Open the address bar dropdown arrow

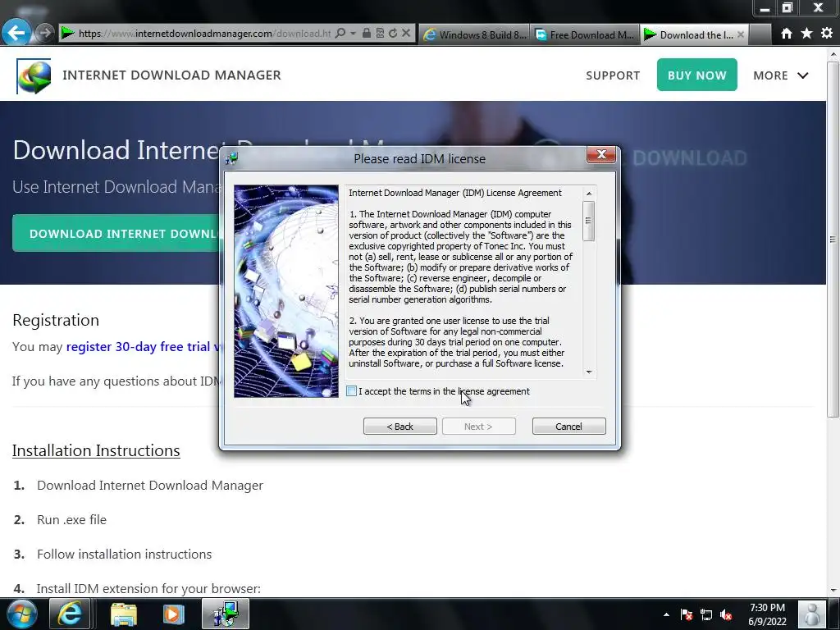[x=353, y=33]
